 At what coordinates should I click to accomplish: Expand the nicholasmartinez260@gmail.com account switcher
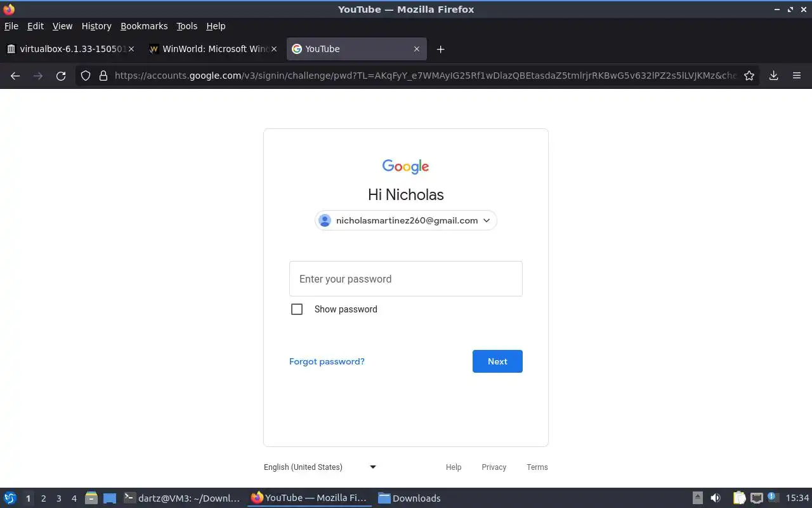click(406, 220)
